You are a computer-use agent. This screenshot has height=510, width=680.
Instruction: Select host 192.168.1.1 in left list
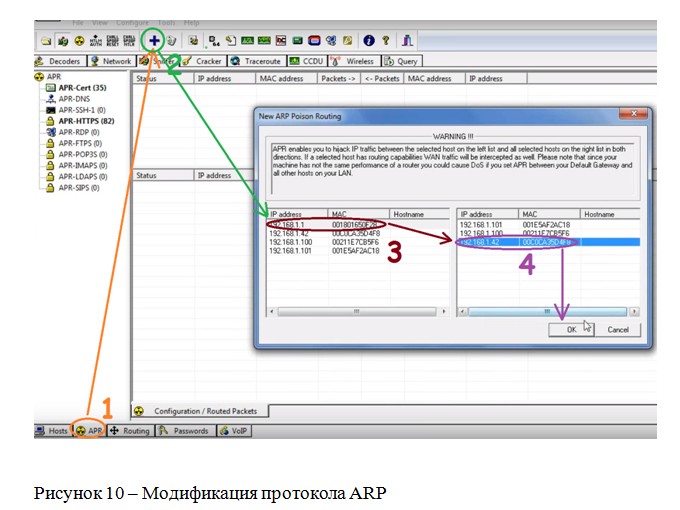pyautogui.click(x=358, y=225)
